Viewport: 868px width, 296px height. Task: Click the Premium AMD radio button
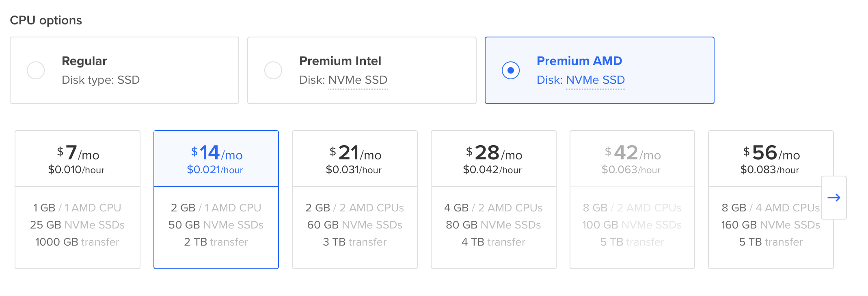point(510,70)
